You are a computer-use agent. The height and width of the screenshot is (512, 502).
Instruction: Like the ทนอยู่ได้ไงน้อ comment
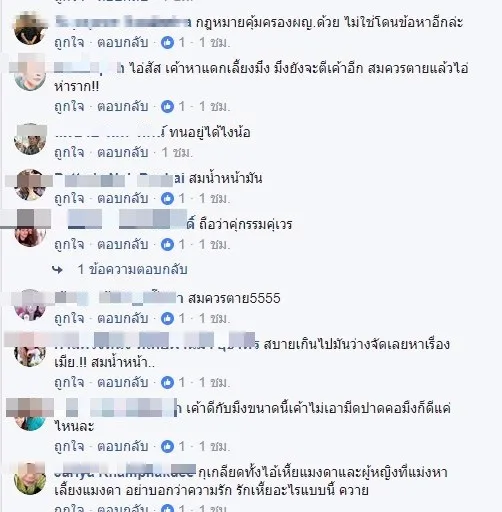pos(69,153)
